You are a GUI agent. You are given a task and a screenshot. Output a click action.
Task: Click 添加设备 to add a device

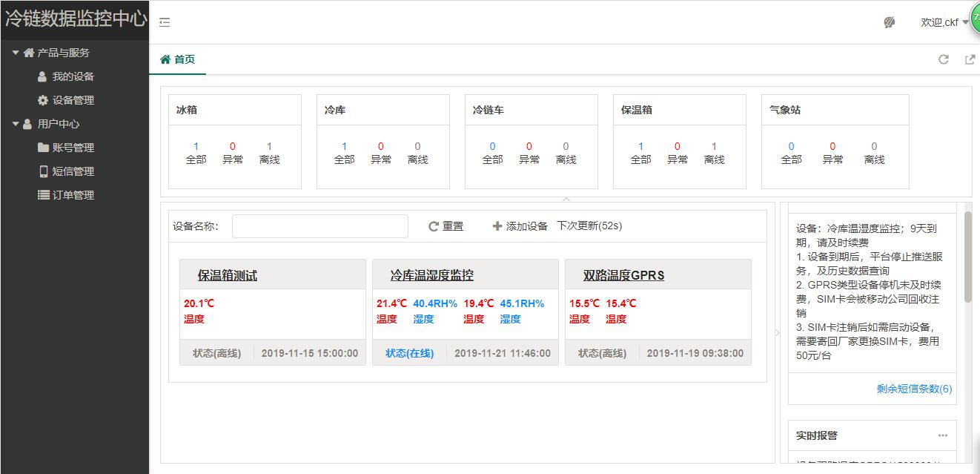click(520, 226)
